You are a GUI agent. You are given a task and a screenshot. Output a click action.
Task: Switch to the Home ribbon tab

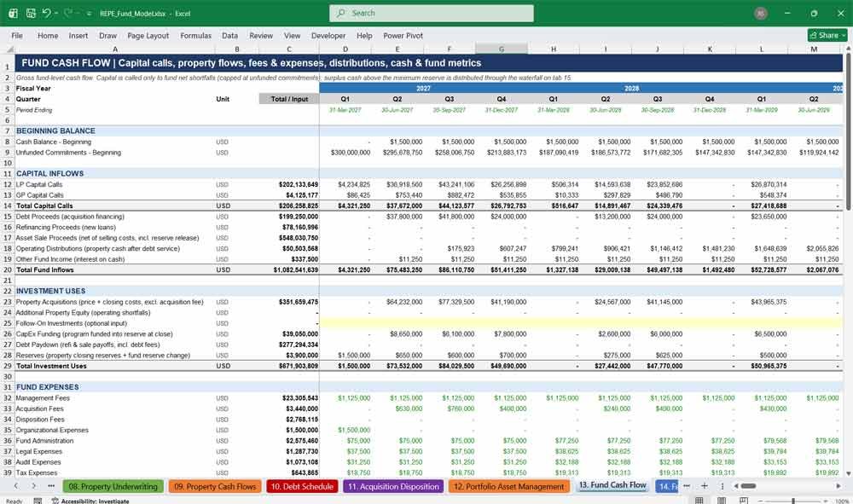coord(48,35)
